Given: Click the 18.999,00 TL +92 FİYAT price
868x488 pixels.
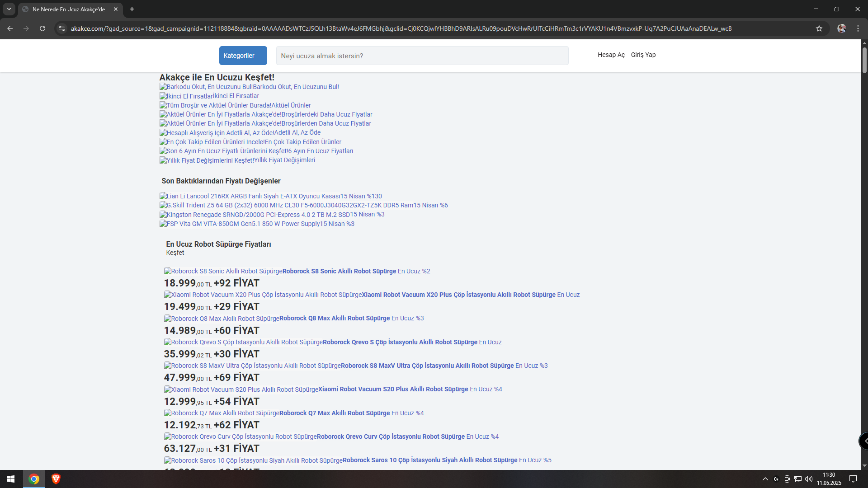Looking at the screenshot, I should pyautogui.click(x=212, y=283).
